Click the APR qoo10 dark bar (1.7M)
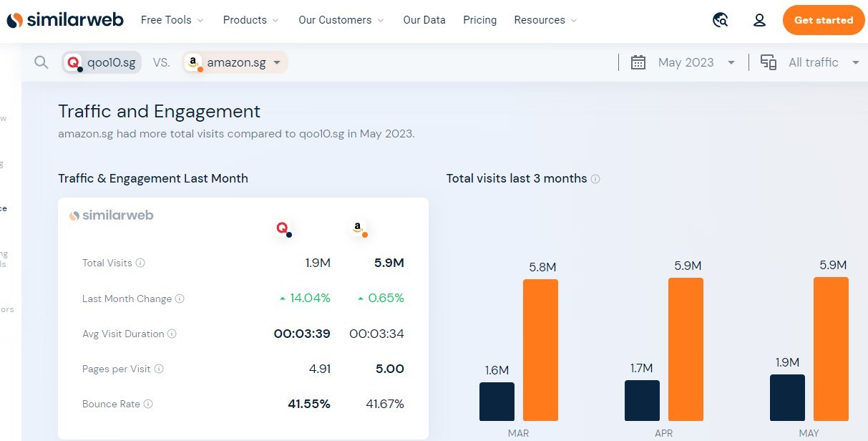Viewport: 868px width, 441px height. (642, 400)
